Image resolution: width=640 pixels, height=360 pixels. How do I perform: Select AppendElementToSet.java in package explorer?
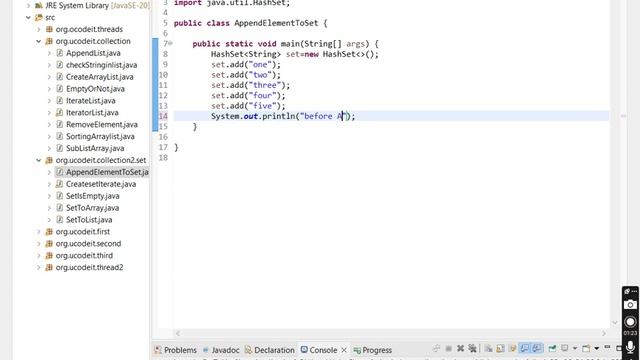[107, 172]
